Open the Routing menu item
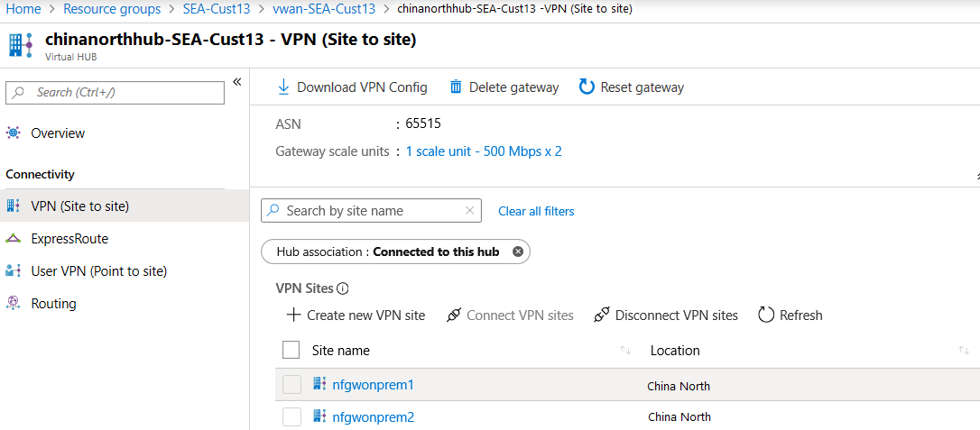This screenshot has height=430, width=980. point(53,304)
